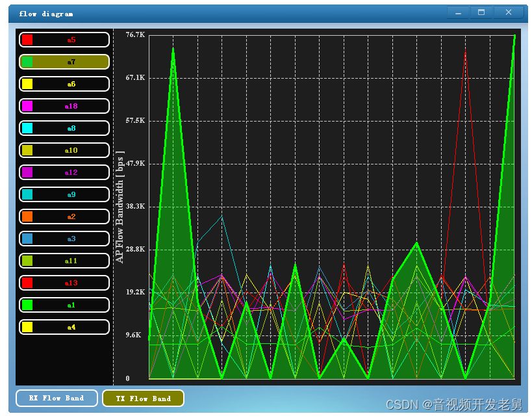Switch to the TX Flow Band tab
The image size is (532, 418).
tap(143, 398)
